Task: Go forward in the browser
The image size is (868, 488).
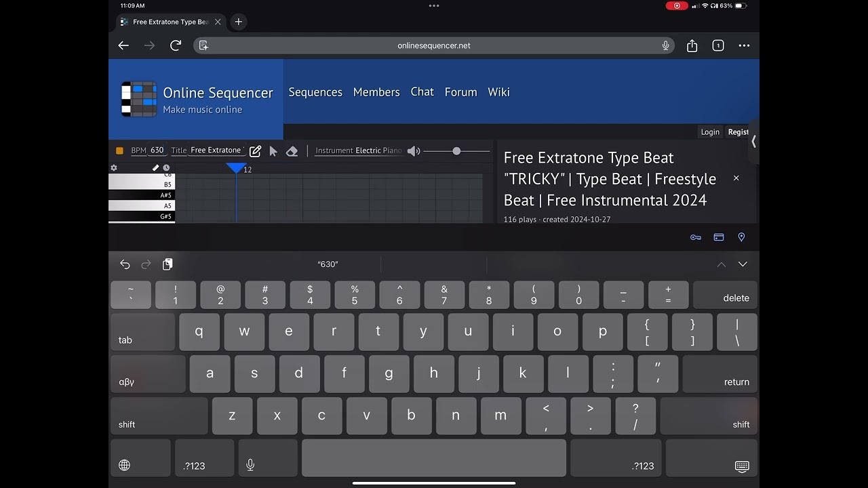Action: (x=149, y=45)
